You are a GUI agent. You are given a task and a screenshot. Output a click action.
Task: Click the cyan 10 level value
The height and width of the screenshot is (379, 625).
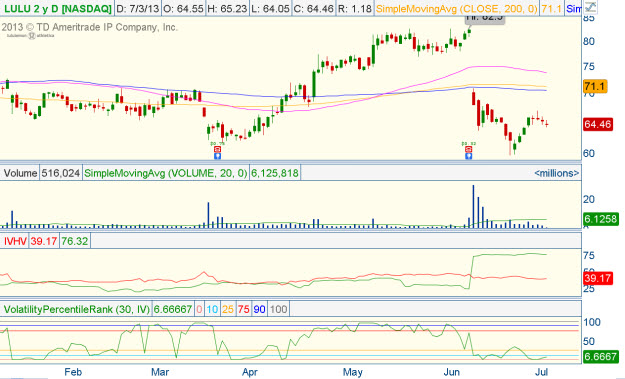point(212,309)
